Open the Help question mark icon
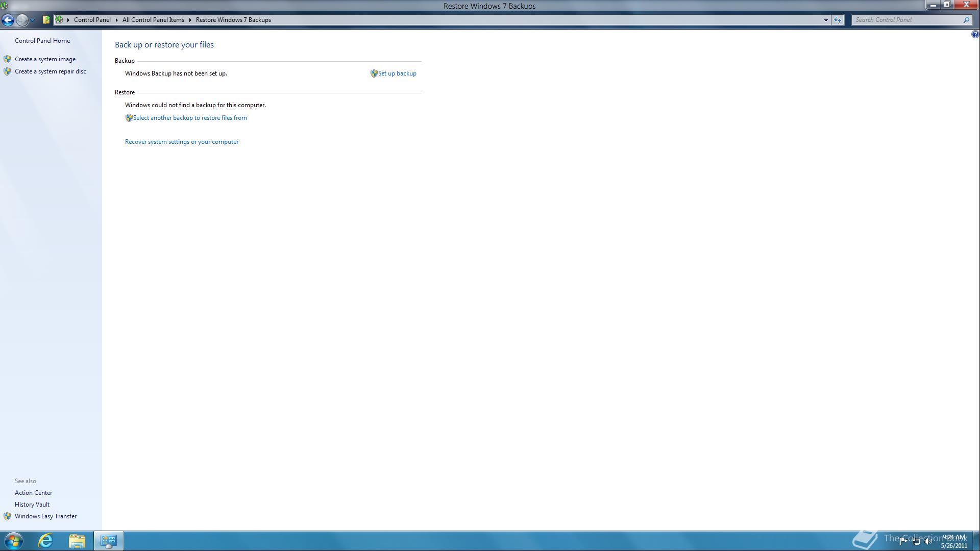Viewport: 980px width, 551px height. tap(975, 34)
